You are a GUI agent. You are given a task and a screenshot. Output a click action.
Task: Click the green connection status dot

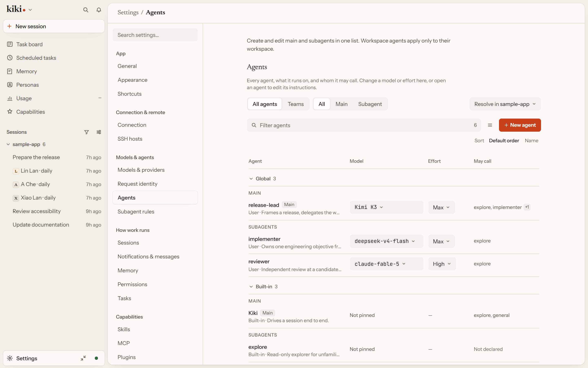click(x=96, y=358)
